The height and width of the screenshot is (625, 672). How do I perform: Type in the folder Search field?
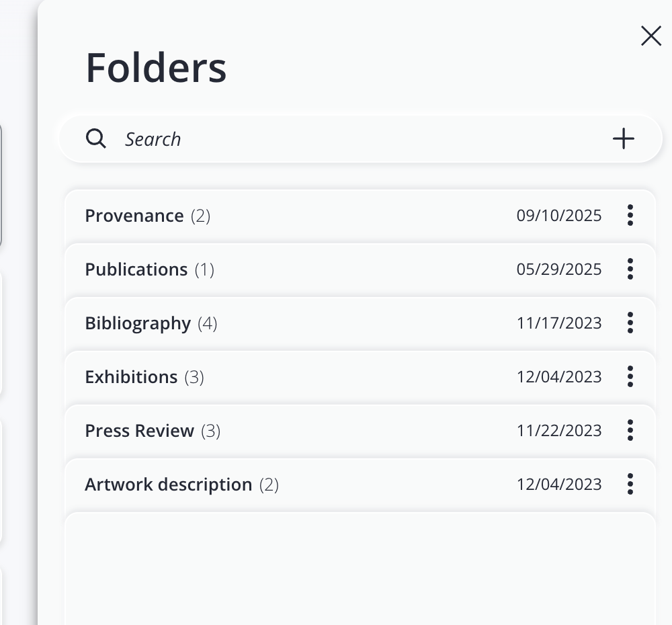[336, 139]
